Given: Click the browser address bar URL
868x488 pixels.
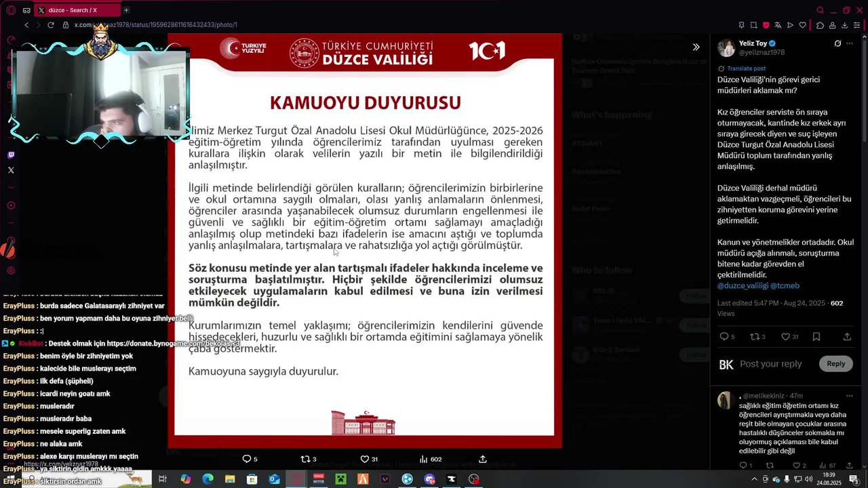Looking at the screenshot, I should (x=156, y=25).
